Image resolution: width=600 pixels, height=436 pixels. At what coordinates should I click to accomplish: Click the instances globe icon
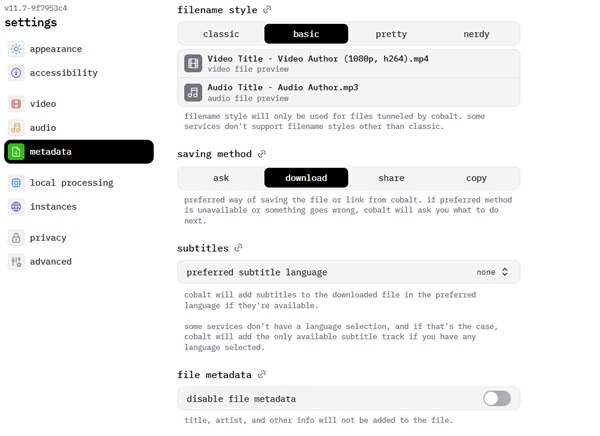tap(16, 207)
